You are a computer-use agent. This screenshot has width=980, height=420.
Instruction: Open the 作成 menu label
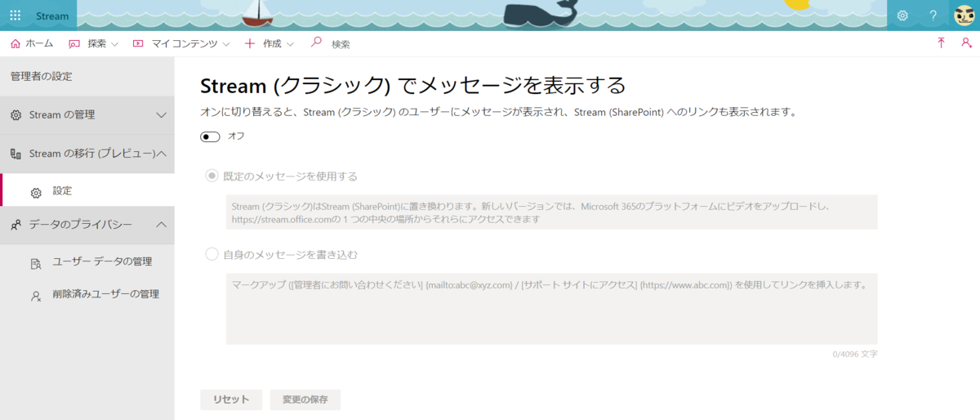click(x=272, y=43)
